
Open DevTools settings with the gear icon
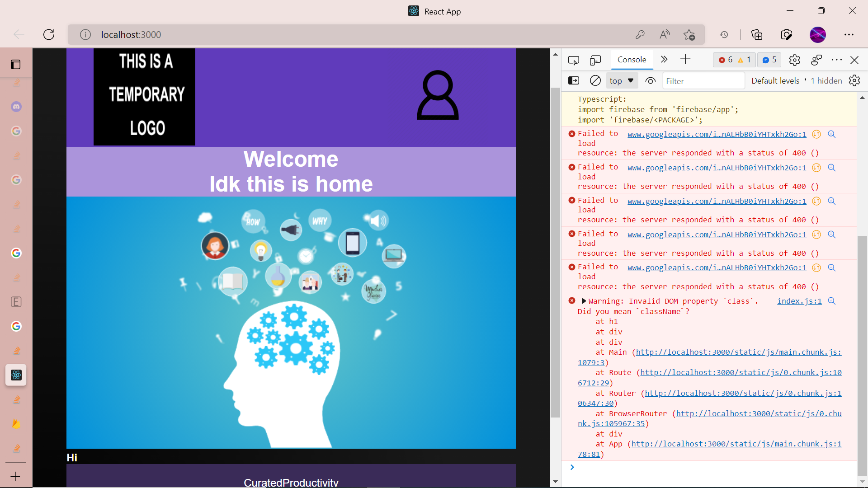tap(794, 60)
